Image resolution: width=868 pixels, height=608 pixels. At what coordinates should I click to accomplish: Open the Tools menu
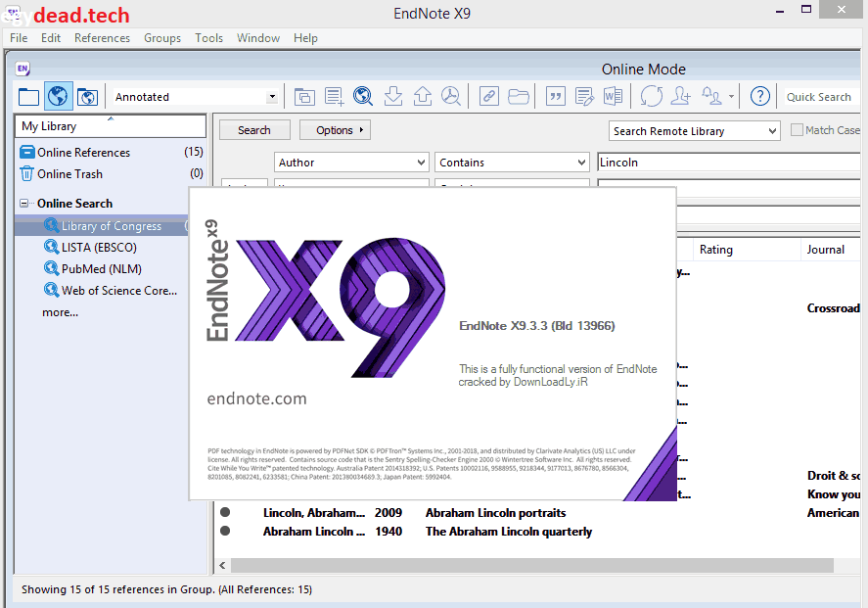point(208,38)
